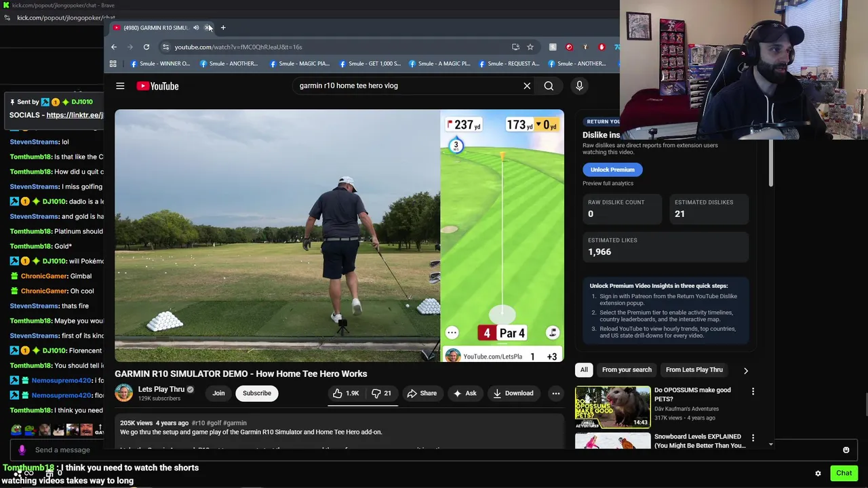This screenshot has width=868, height=488.
Task: Open more actions menu below video
Action: pos(556,393)
